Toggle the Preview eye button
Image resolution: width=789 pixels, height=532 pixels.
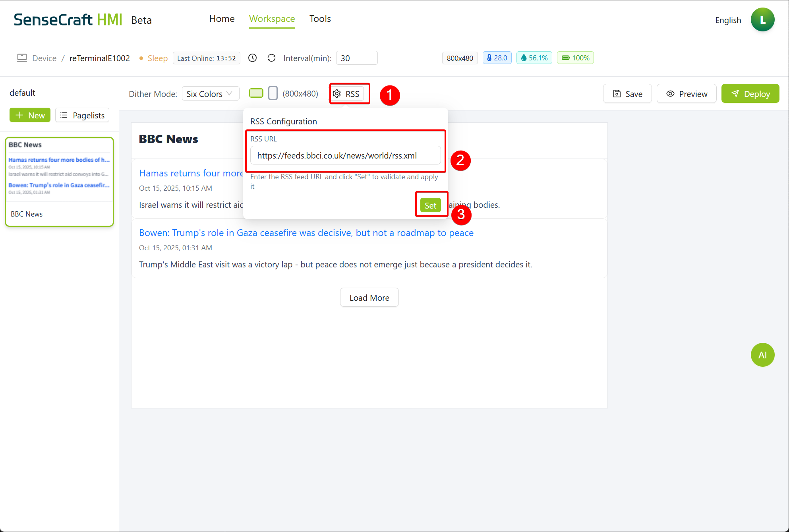pyautogui.click(x=686, y=94)
